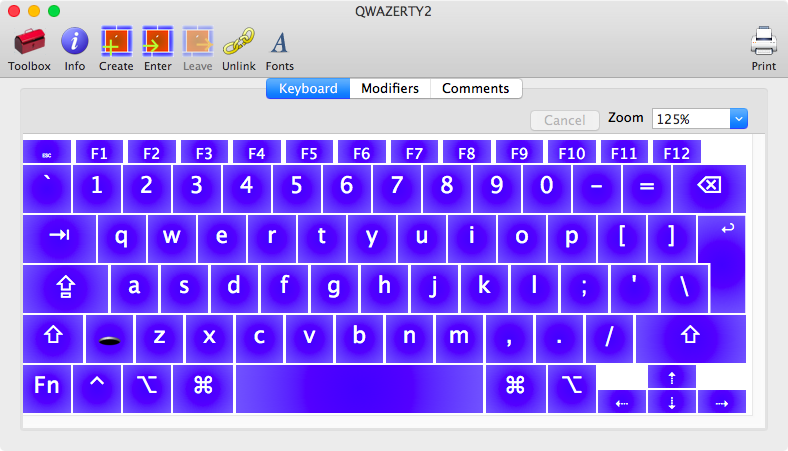Screen dimensions: 788x451
Task: Switch to the Comments tab
Action: click(476, 88)
